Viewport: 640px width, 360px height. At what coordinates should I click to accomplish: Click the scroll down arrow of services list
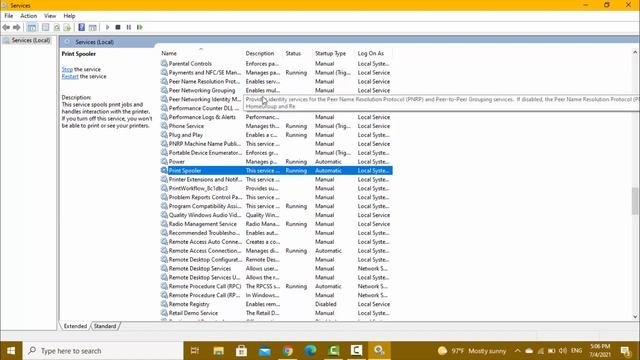[635, 316]
